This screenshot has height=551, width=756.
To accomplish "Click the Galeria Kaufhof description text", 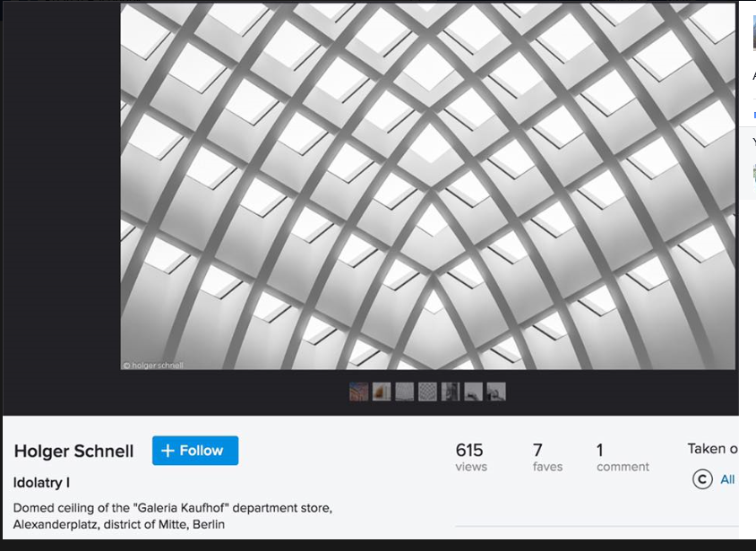I will click(173, 516).
